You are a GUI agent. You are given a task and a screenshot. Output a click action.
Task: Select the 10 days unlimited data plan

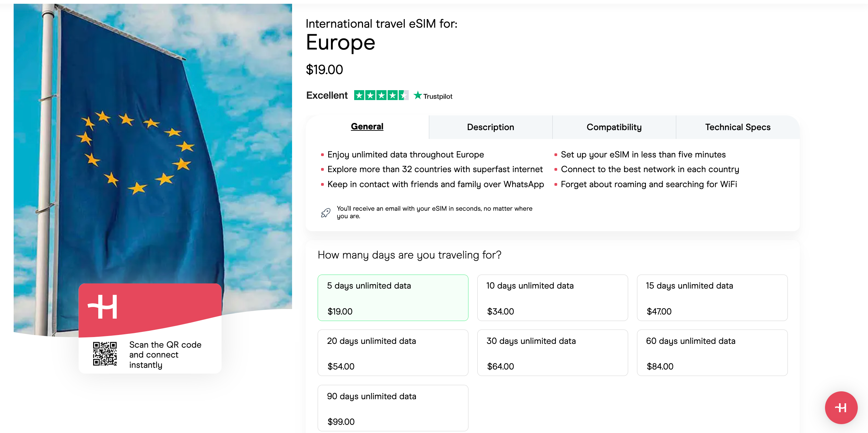pos(552,297)
